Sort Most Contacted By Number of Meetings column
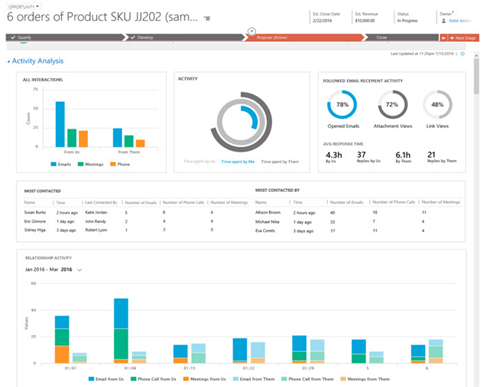This screenshot has width=481, height=387. pos(441,202)
